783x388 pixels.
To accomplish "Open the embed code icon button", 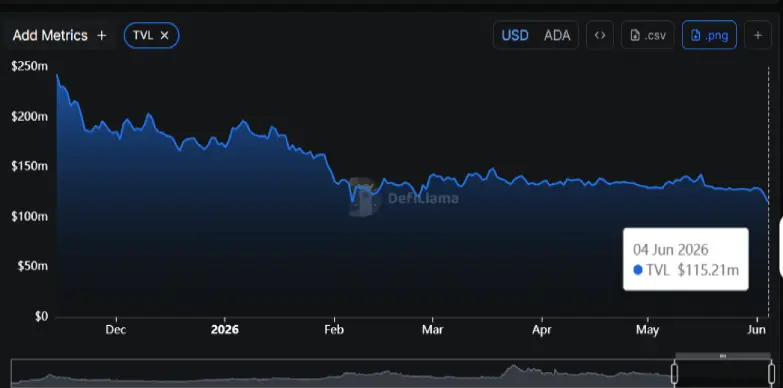I will point(600,35).
